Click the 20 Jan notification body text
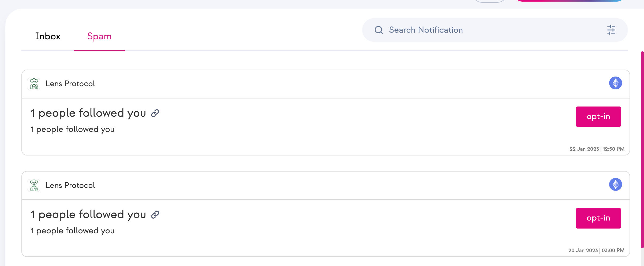This screenshot has width=644, height=266. pos(73,231)
